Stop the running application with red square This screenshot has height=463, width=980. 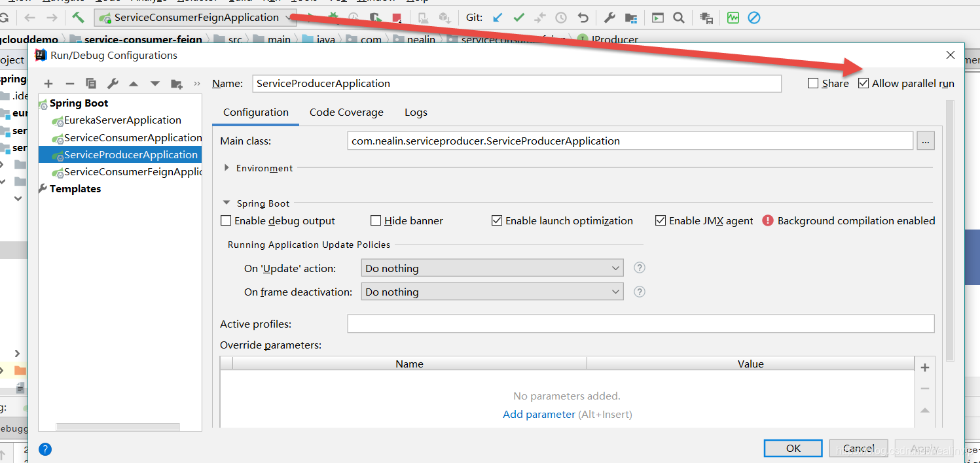pyautogui.click(x=397, y=18)
